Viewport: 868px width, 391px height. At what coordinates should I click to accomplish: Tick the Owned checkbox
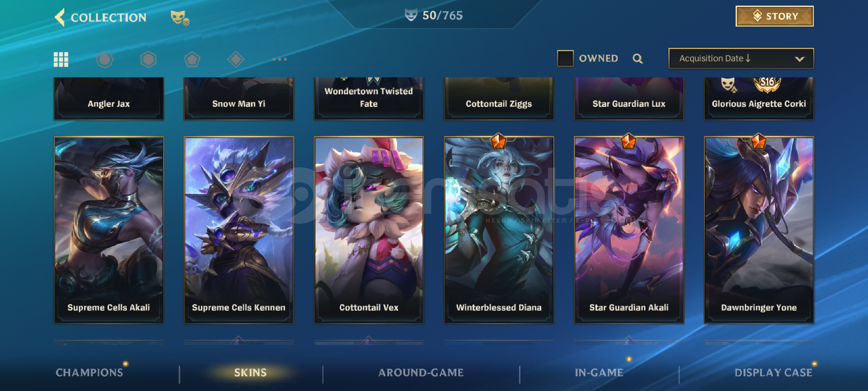tap(565, 58)
